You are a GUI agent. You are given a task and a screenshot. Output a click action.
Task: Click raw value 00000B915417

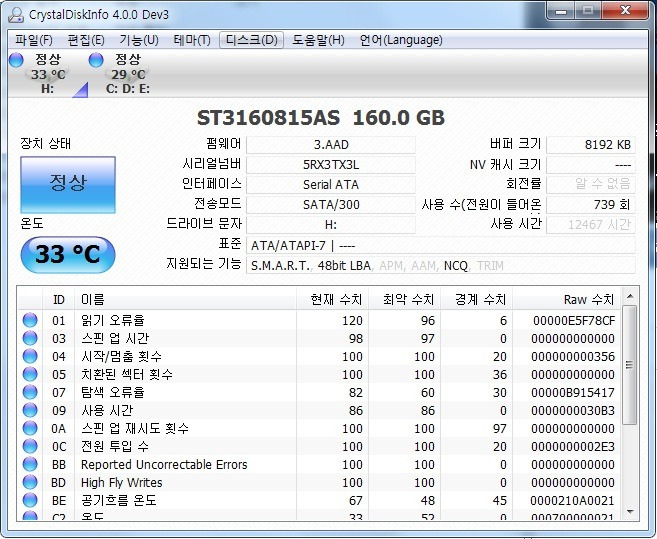pyautogui.click(x=573, y=393)
